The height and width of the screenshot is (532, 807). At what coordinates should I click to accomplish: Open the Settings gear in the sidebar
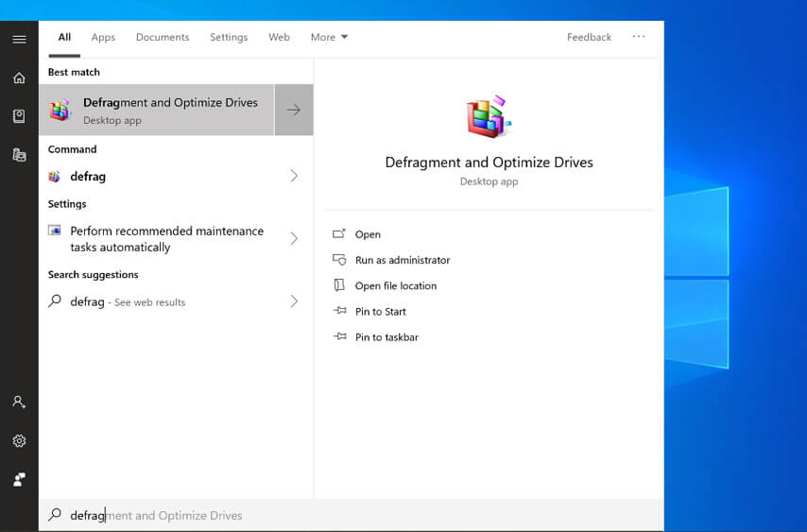tap(19, 441)
